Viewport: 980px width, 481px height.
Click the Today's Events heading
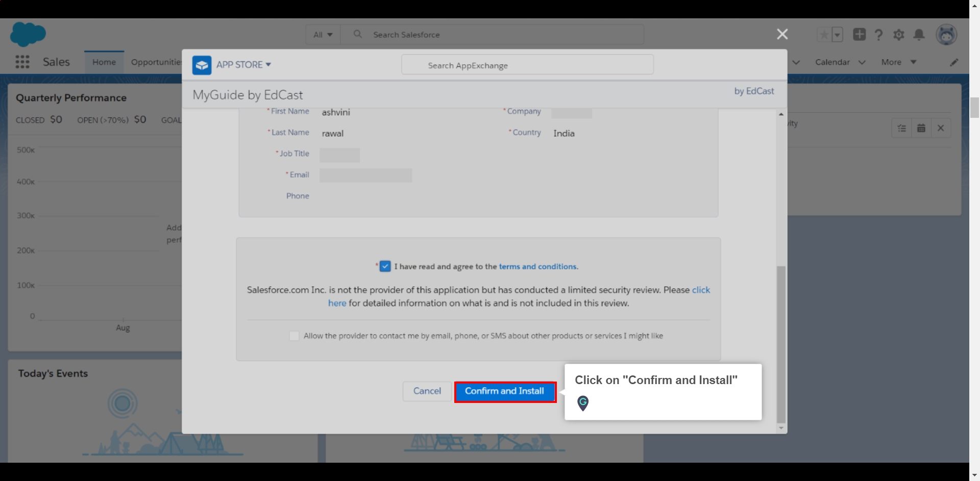tap(53, 373)
